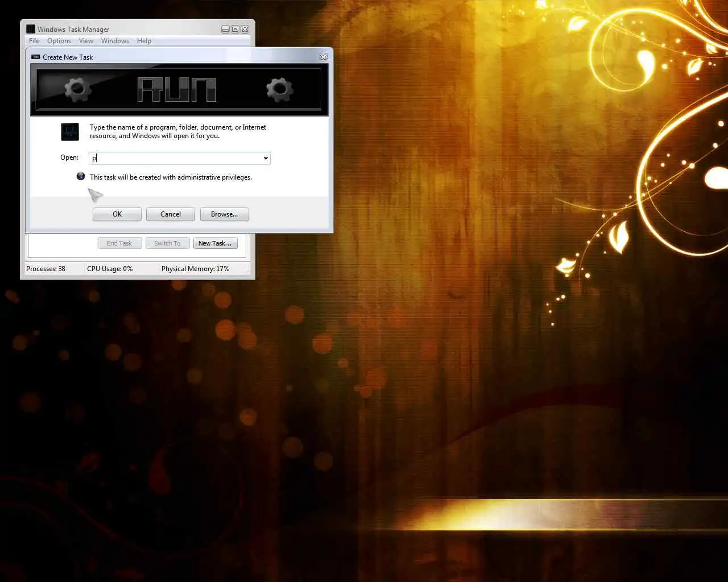Click the monitor icon beside the description

[x=70, y=132]
